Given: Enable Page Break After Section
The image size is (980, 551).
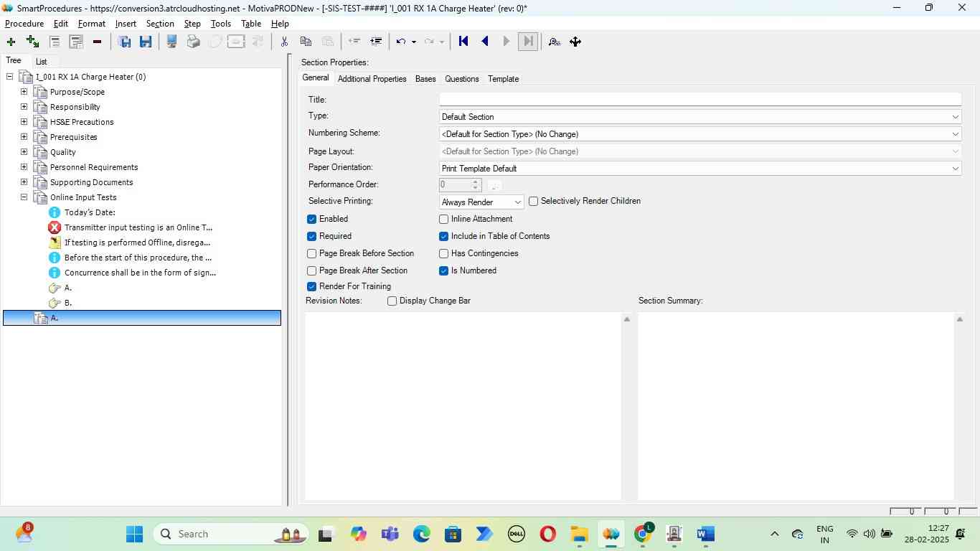Looking at the screenshot, I should pos(311,270).
